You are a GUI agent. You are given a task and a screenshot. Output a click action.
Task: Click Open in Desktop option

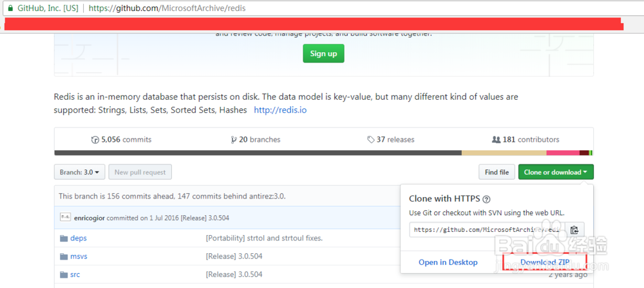[448, 262]
